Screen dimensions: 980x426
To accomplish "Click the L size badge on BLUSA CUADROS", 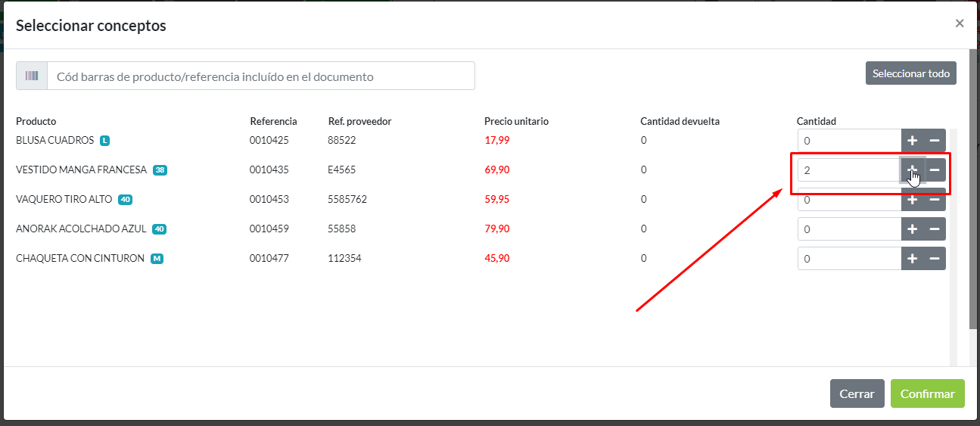I will [105, 141].
